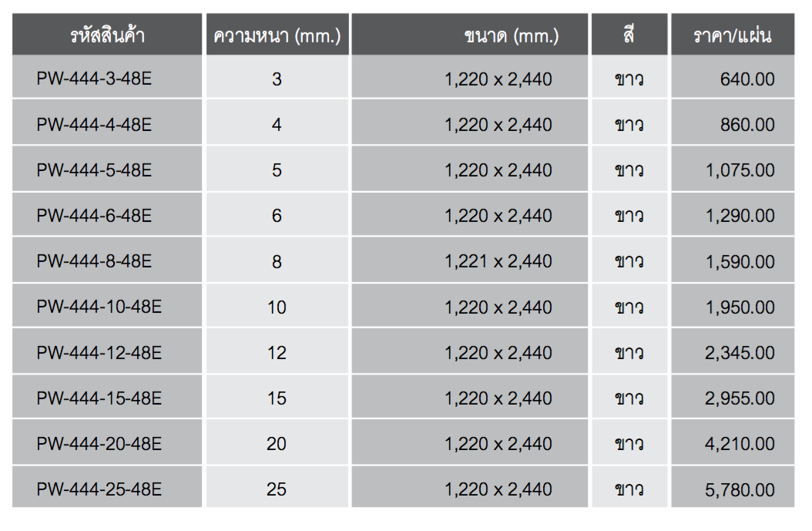Select product code PW-444-5-48E
Screen dimensions: 812x531
tap(94, 170)
